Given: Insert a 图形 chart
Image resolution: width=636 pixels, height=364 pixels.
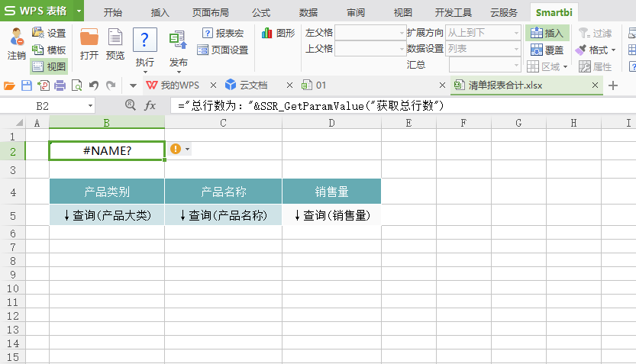Looking at the screenshot, I should point(278,33).
